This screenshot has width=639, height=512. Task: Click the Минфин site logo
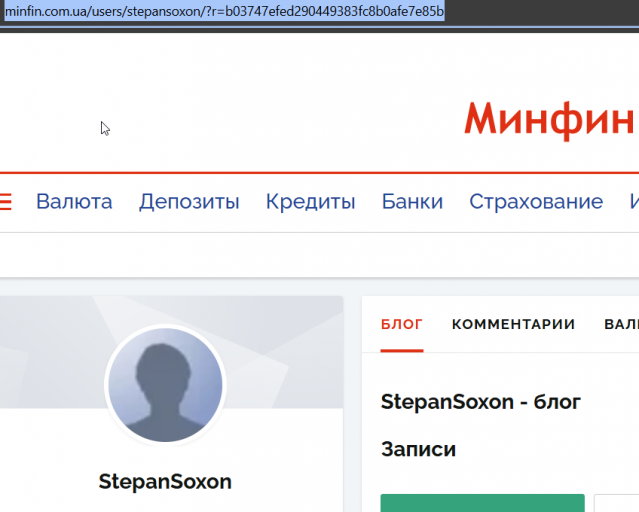point(551,120)
